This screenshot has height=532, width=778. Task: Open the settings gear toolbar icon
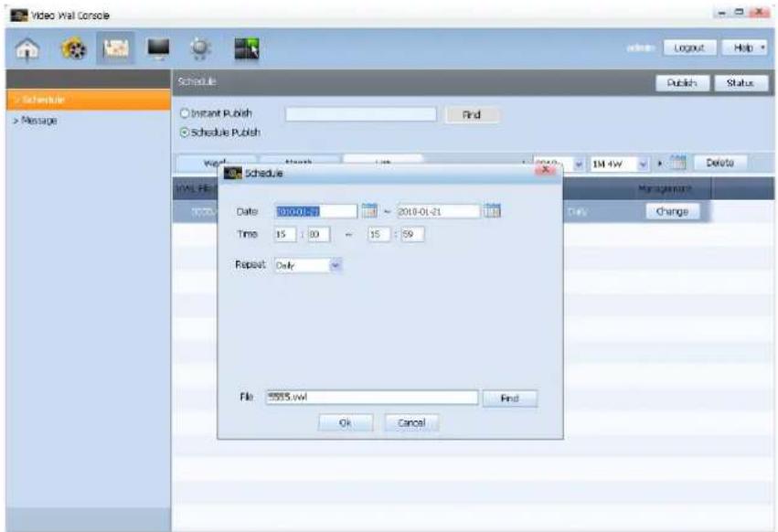200,48
